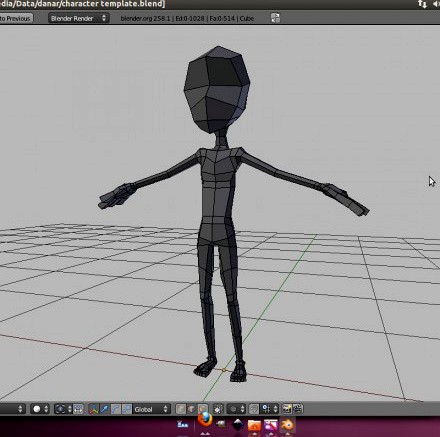Open the orange home folder taskbar icon

tap(254, 425)
